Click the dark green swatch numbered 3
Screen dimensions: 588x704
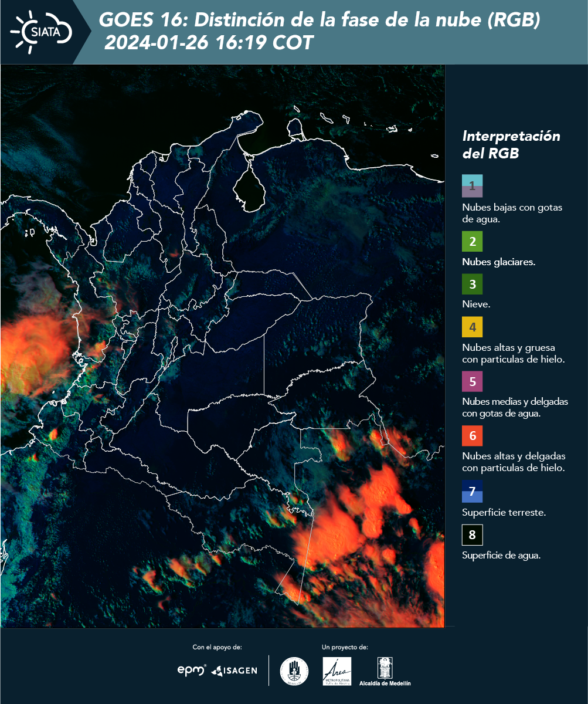(472, 285)
